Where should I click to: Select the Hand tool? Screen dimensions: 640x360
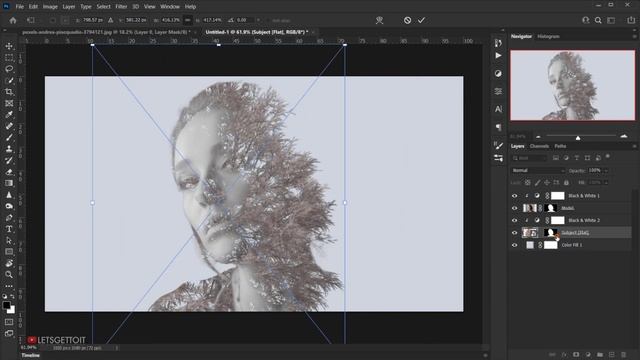point(9,263)
